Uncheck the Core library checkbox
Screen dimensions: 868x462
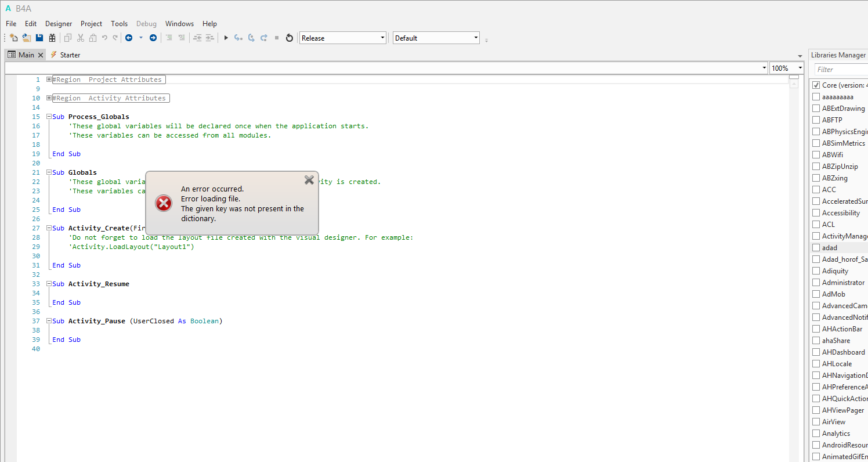click(816, 85)
